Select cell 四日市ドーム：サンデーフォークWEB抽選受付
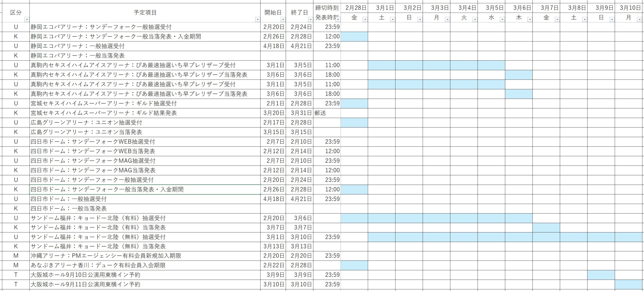The height and width of the screenshot is (291, 644). click(x=145, y=142)
